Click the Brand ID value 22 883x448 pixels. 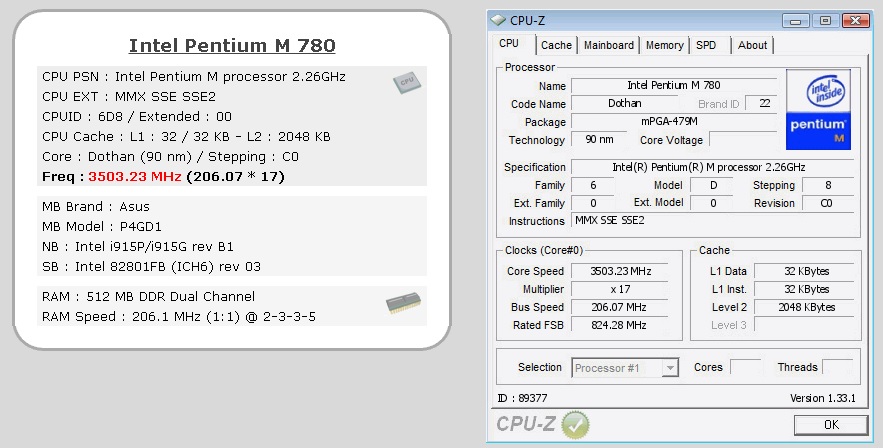pyautogui.click(x=760, y=104)
